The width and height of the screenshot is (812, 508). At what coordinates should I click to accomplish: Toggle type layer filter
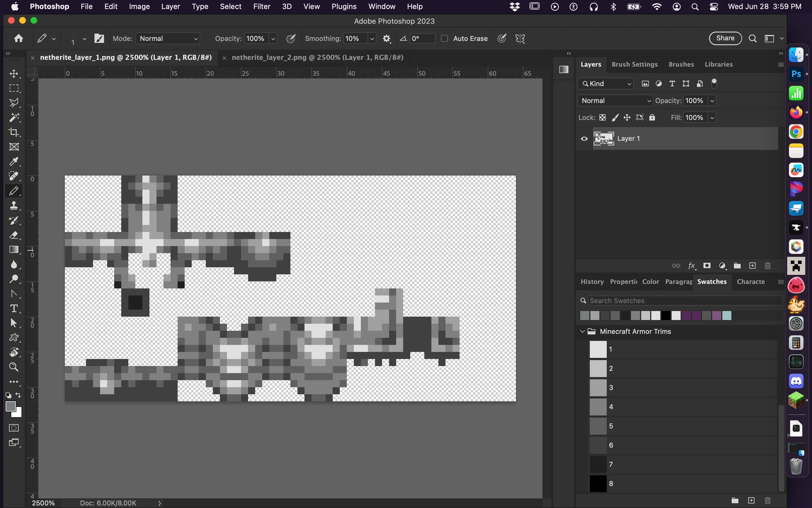pos(672,84)
